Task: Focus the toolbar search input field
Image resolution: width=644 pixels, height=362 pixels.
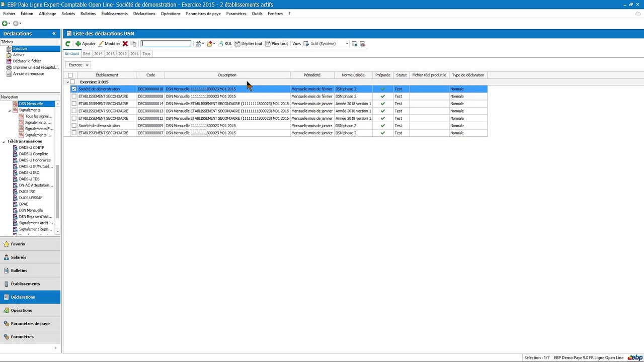Action: tap(166, 44)
